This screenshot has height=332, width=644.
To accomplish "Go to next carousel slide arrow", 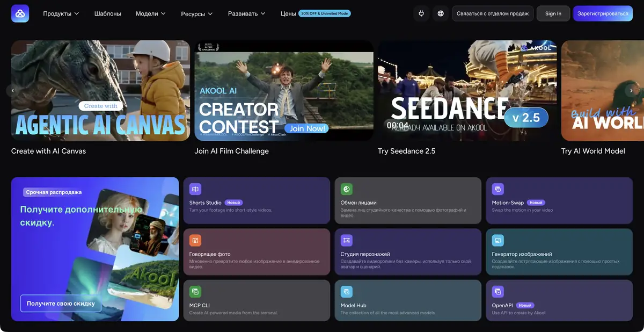I will pos(631,91).
